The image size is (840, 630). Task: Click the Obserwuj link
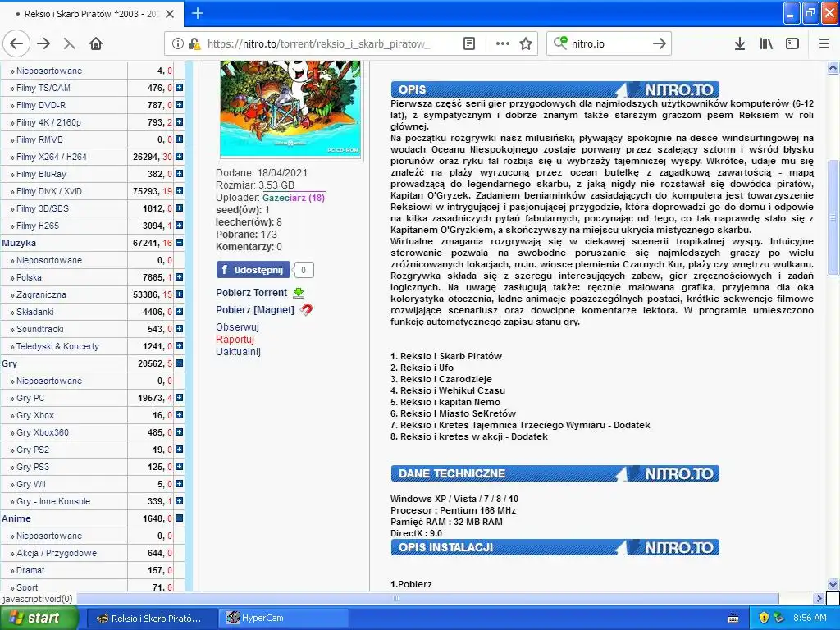(x=237, y=326)
